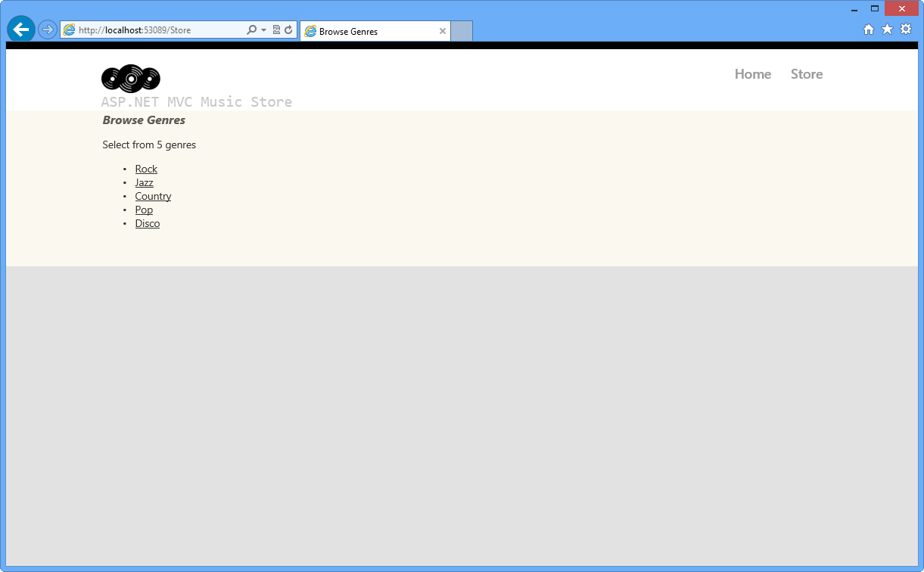This screenshot has width=924, height=572.
Task: Browse the Rock genre
Action: pos(146,169)
